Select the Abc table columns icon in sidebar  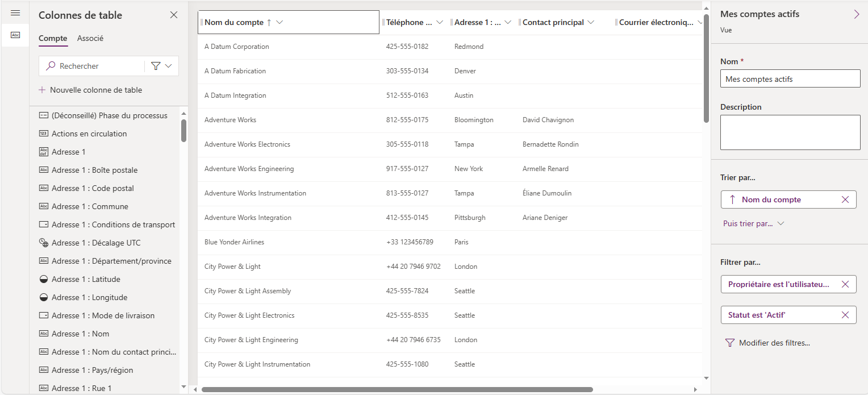pos(15,35)
